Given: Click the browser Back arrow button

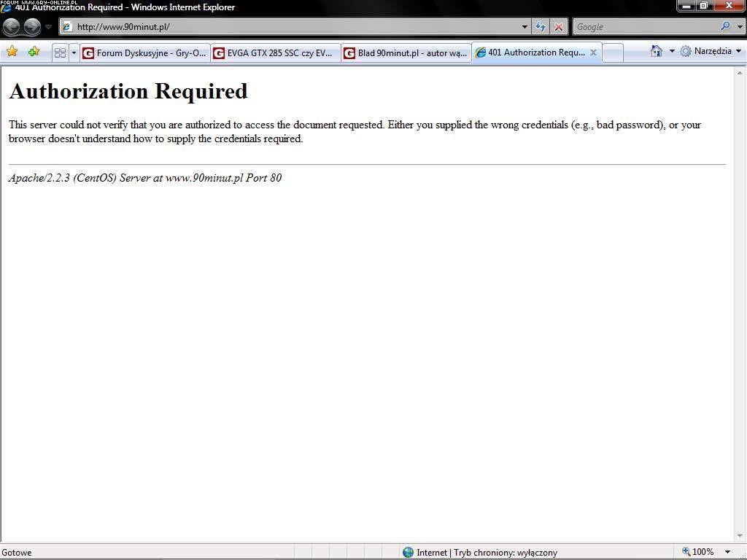Looking at the screenshot, I should [12, 27].
